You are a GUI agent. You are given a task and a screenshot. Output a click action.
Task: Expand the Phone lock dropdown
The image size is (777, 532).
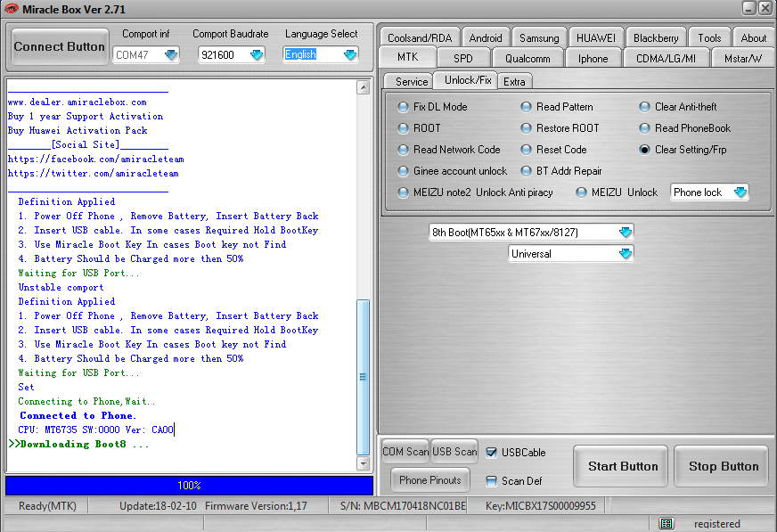[740, 192]
